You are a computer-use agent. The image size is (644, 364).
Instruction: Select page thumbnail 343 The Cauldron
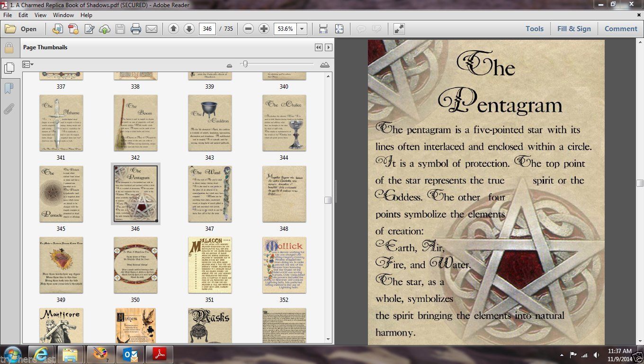click(x=210, y=123)
